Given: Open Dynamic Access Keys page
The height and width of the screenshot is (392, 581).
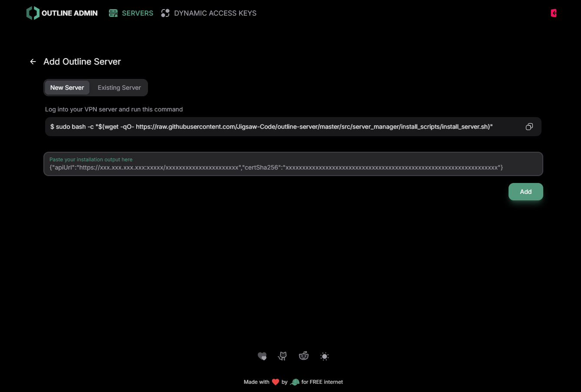Looking at the screenshot, I should click(x=209, y=13).
